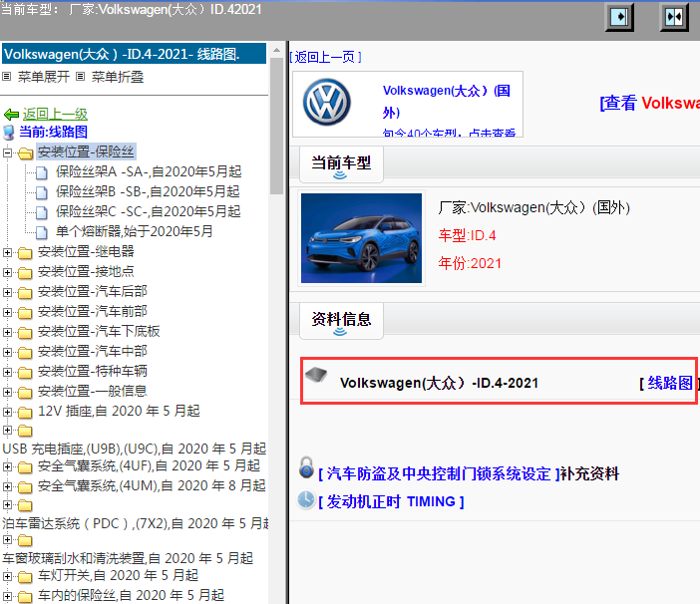Open 单个熔断器,始于2020年5月 document

pos(134,231)
